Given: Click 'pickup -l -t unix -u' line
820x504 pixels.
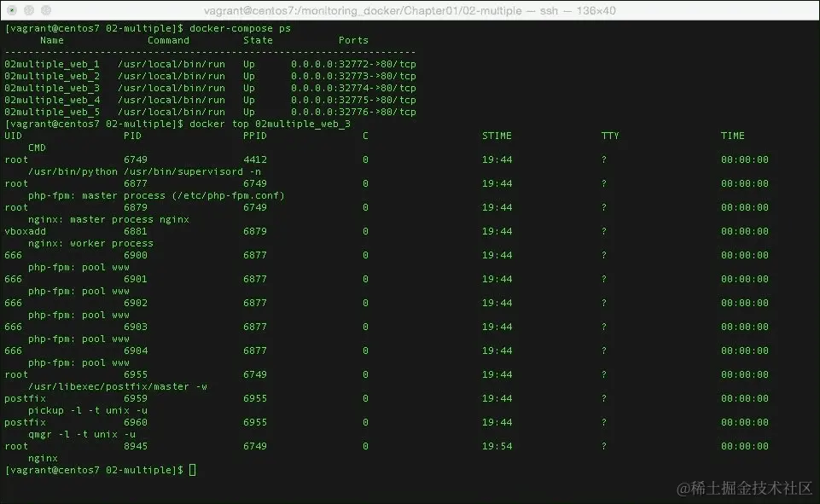Looking at the screenshot, I should (88, 411).
